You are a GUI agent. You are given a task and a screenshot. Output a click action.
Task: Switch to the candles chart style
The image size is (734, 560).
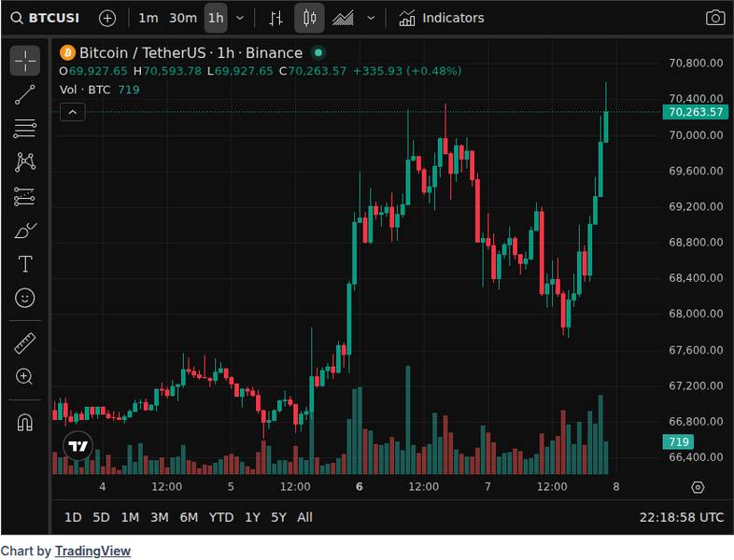309,19
